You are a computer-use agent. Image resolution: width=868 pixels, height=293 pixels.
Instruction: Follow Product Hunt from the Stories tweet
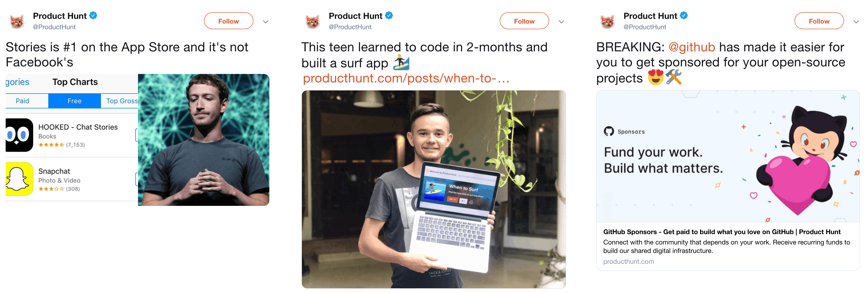click(x=228, y=21)
